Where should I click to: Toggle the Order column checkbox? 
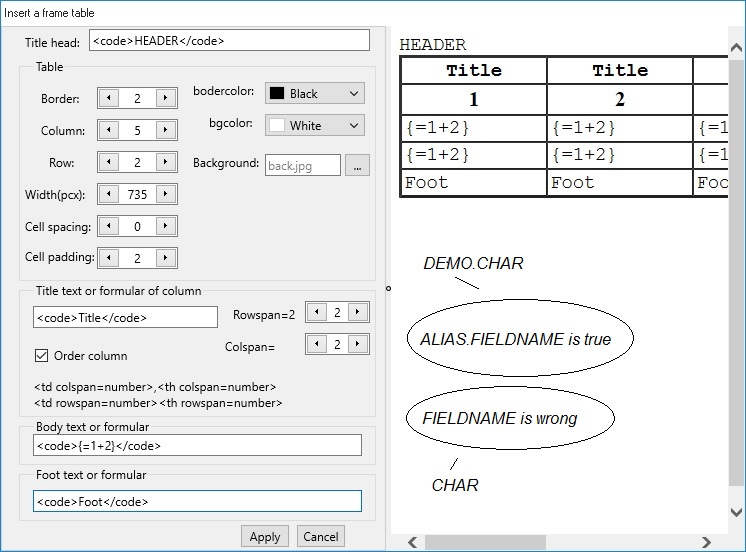(x=42, y=355)
